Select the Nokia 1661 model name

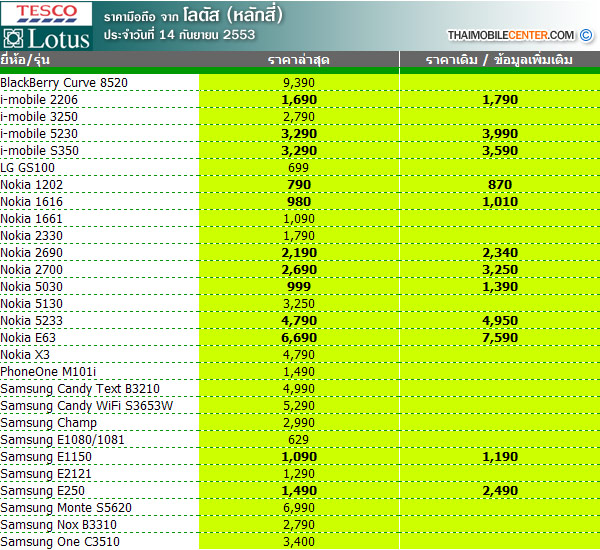31,219
